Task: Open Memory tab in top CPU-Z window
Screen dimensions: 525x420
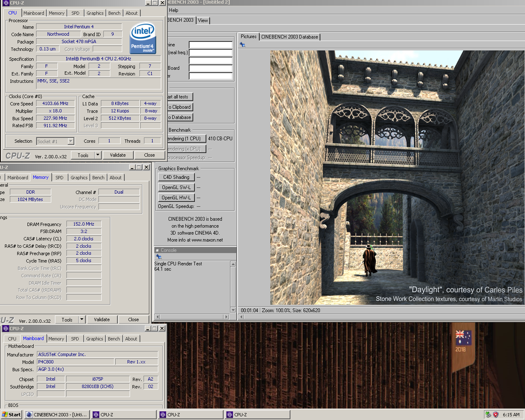Action: [x=57, y=13]
